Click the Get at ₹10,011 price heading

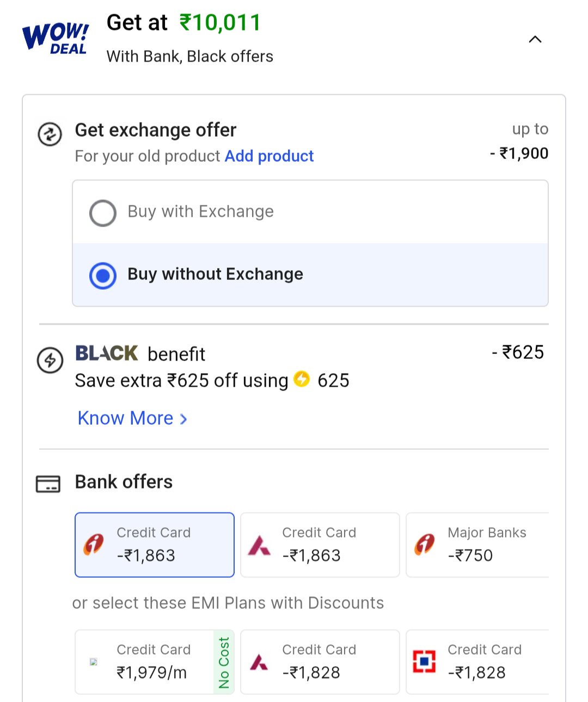point(184,23)
